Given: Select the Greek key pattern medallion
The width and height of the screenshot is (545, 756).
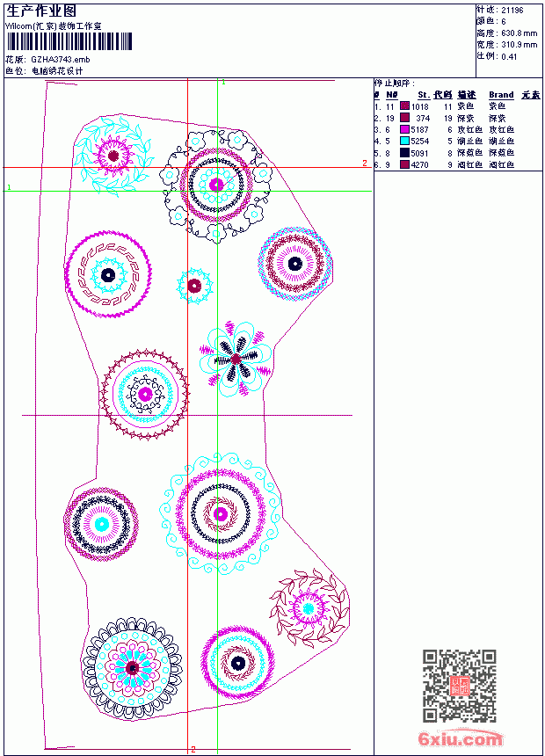Looking at the screenshot, I should point(107,274).
